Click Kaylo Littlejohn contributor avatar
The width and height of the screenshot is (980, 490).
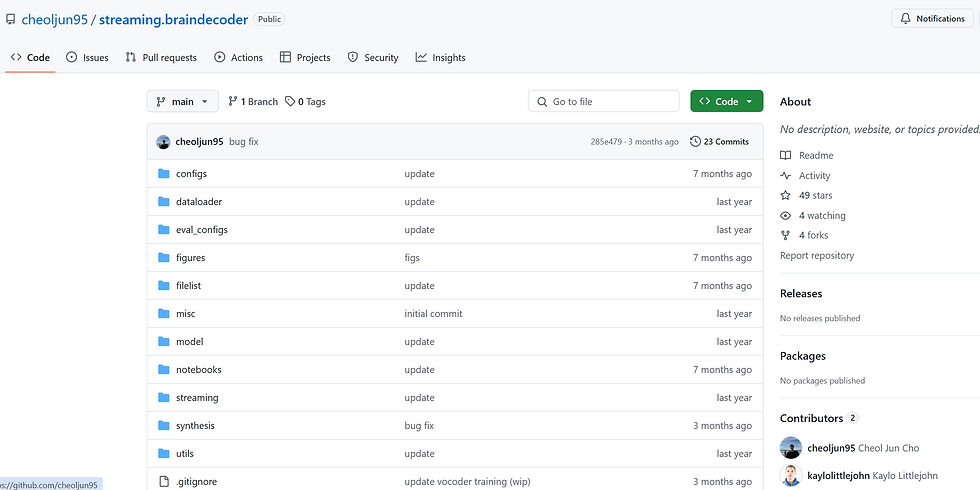[x=791, y=476]
